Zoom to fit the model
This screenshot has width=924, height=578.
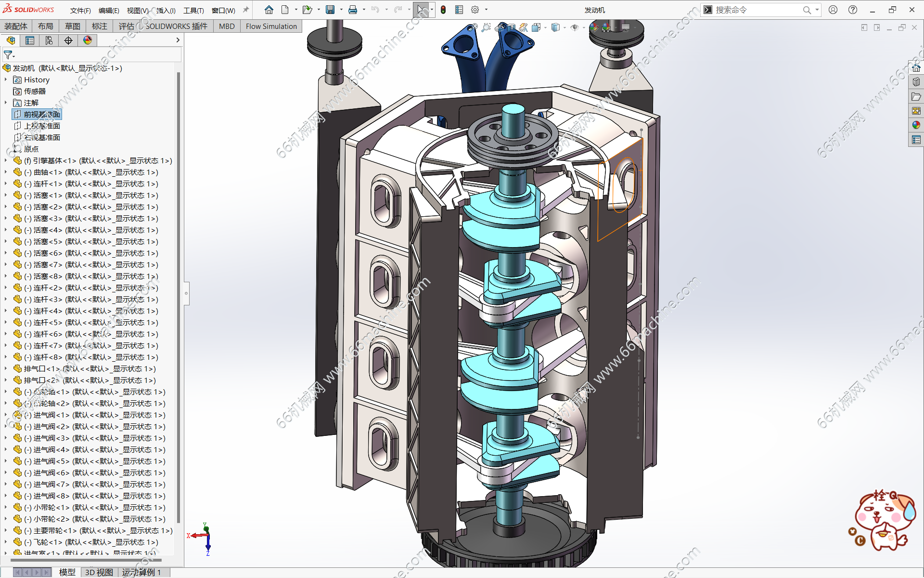pos(474,27)
